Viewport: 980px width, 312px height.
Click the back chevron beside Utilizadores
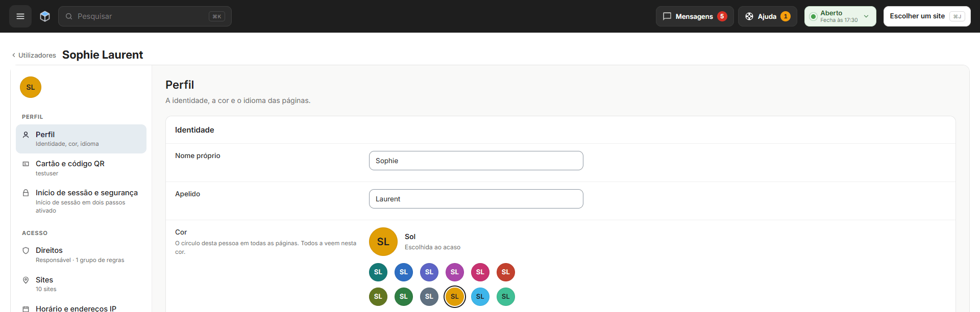pos(14,55)
